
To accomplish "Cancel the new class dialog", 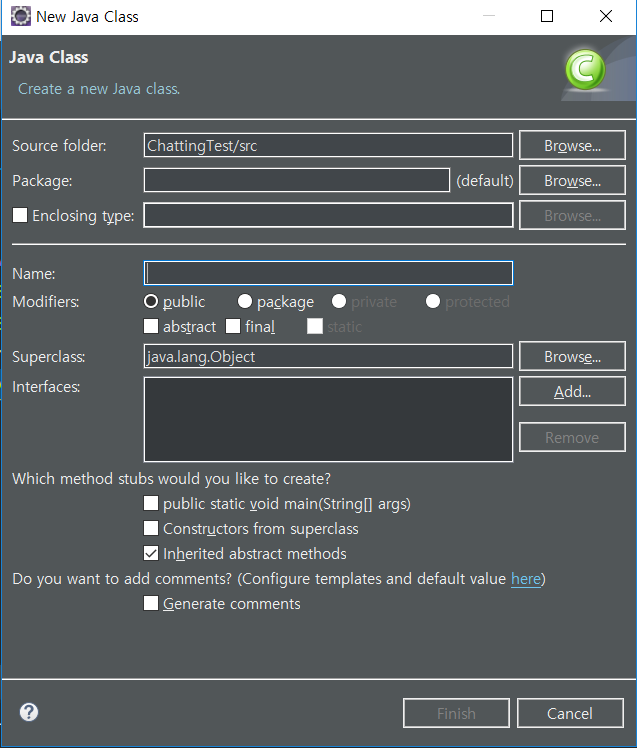I will click(570, 713).
